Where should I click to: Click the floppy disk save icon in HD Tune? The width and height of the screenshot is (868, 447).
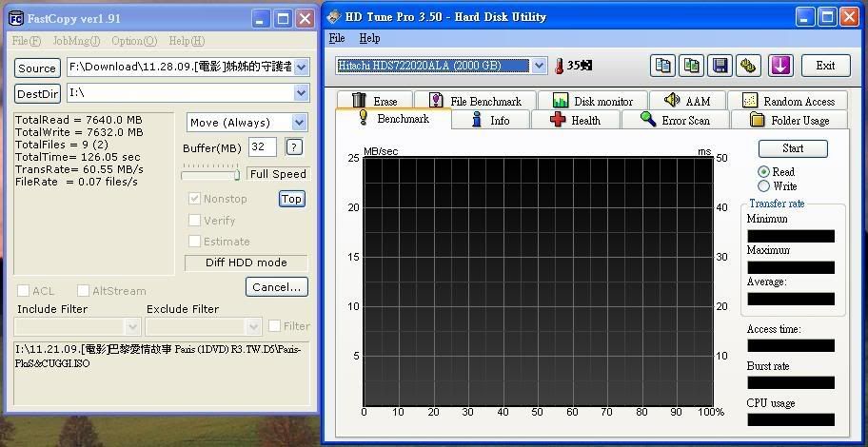point(720,66)
